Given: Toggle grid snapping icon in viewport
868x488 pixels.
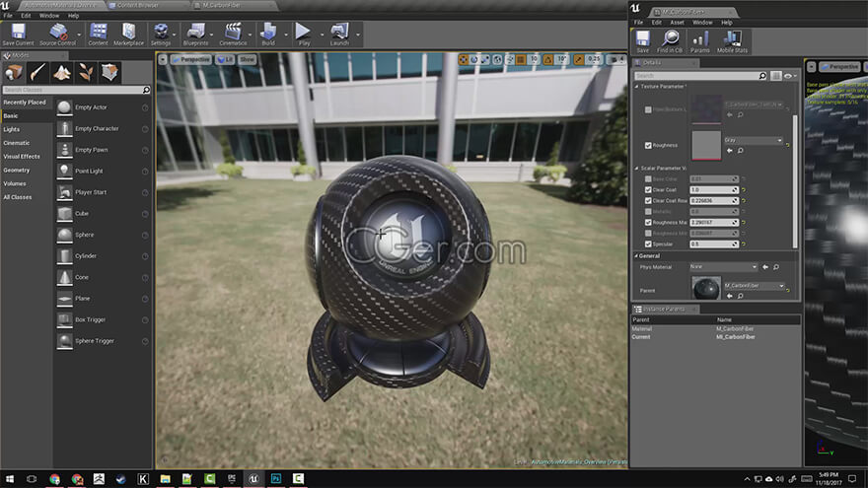Looking at the screenshot, I should click(x=521, y=59).
